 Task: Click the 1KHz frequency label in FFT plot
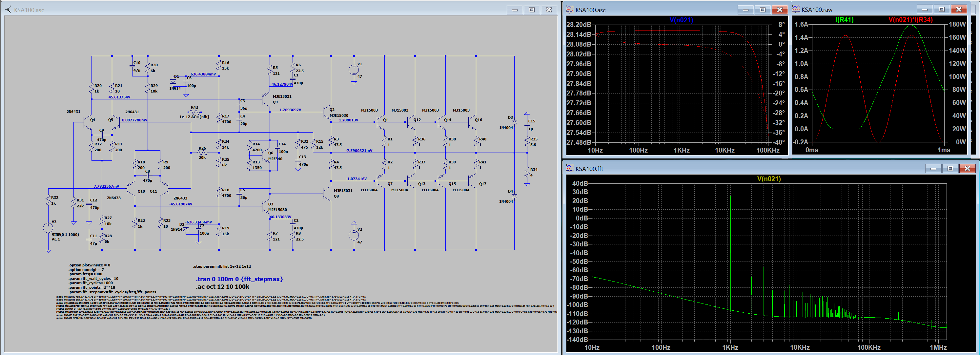(730, 347)
